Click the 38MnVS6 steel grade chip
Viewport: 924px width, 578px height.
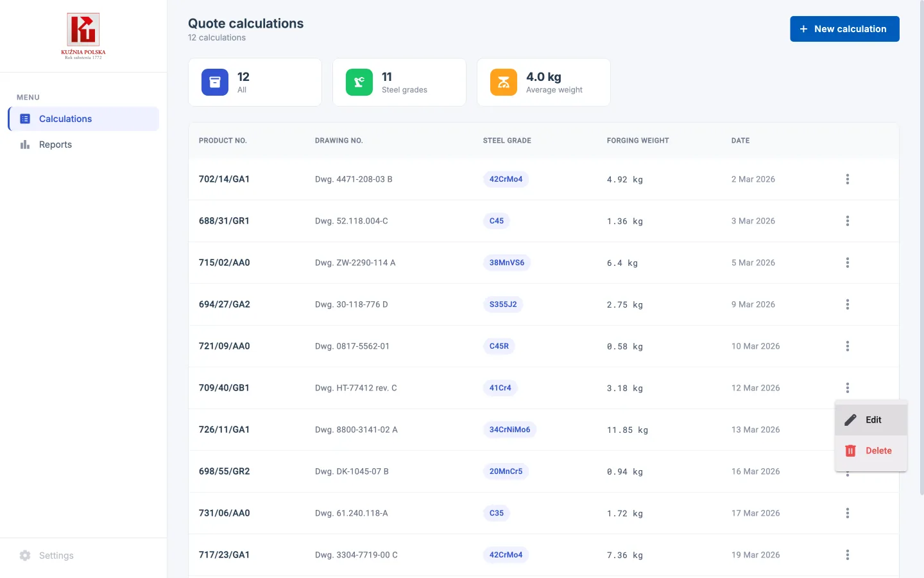click(507, 263)
